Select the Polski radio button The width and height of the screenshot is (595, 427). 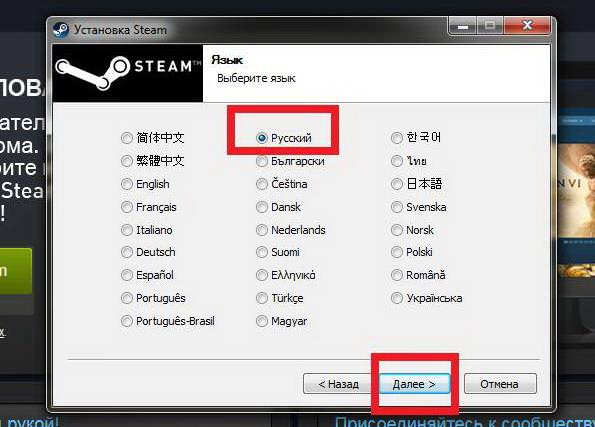[x=397, y=252]
